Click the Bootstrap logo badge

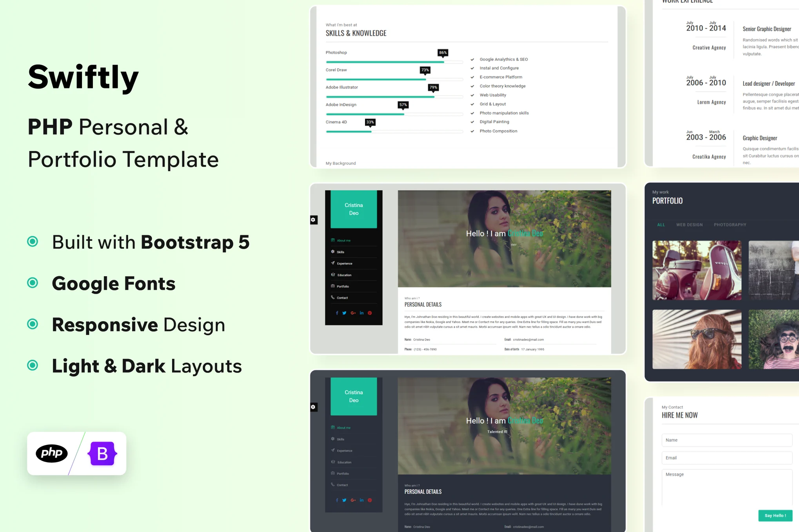tap(102, 453)
